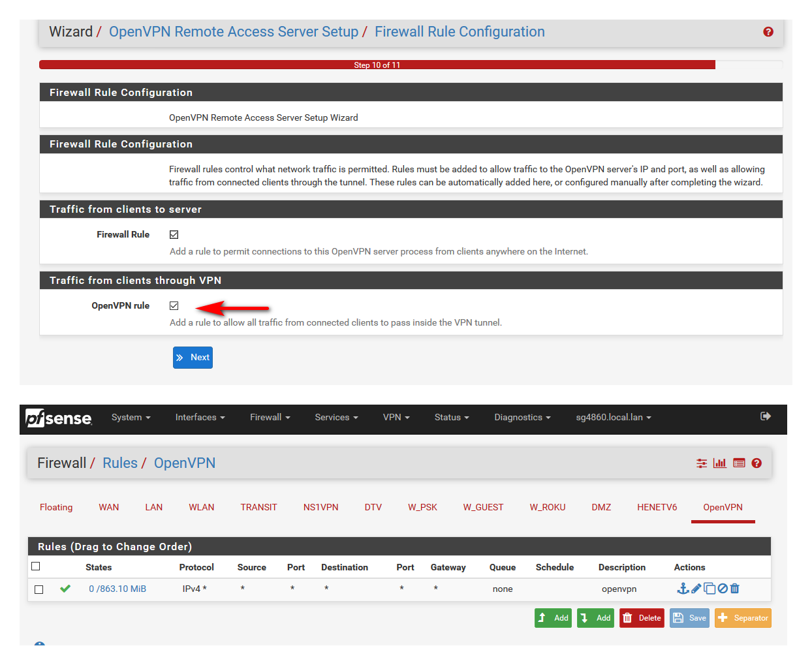Select the OpenVPN rules tab
Viewport: 812px width, 665px height.
point(723,508)
